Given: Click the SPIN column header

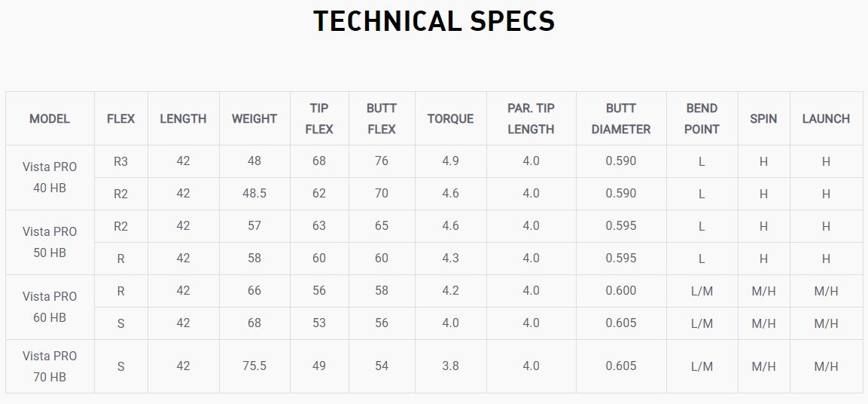Looking at the screenshot, I should 763,118.
